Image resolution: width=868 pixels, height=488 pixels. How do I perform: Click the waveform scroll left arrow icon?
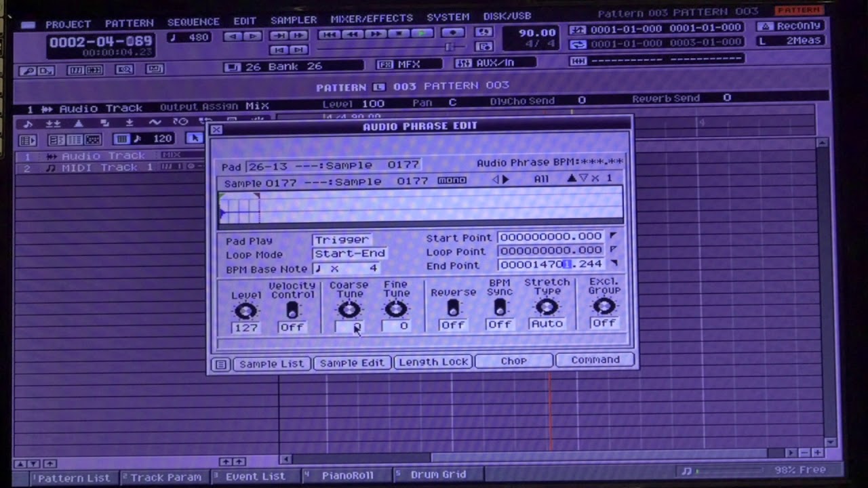click(495, 180)
